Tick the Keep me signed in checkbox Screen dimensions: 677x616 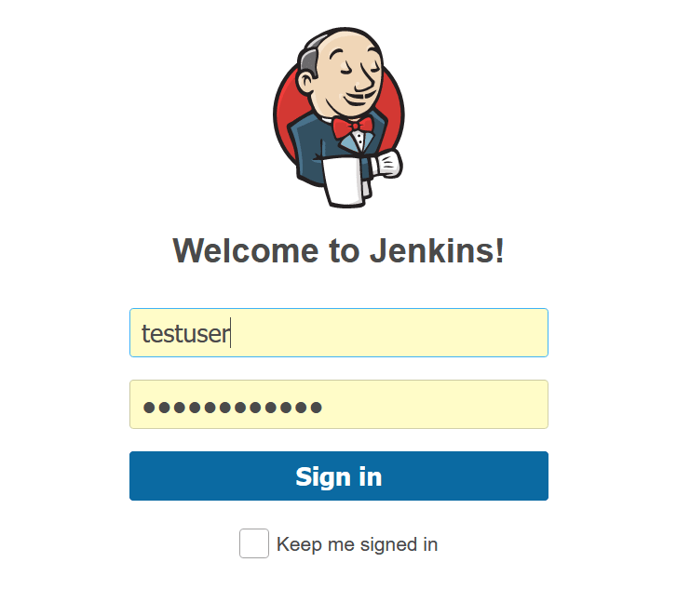click(x=254, y=543)
